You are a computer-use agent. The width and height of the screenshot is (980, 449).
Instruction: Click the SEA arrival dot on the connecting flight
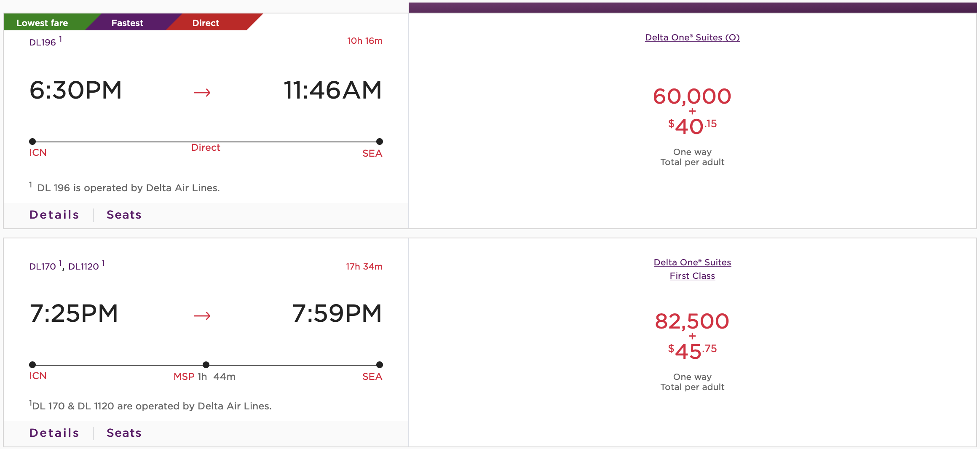[379, 365]
